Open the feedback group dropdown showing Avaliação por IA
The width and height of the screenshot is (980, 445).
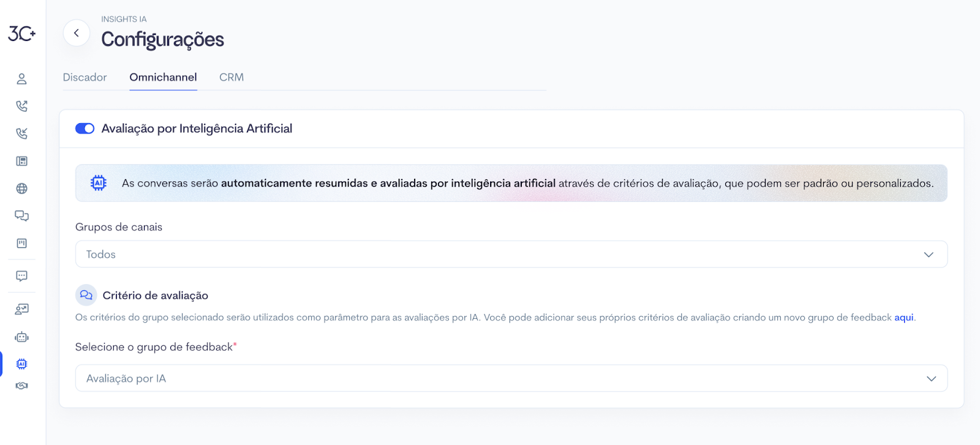tap(511, 378)
